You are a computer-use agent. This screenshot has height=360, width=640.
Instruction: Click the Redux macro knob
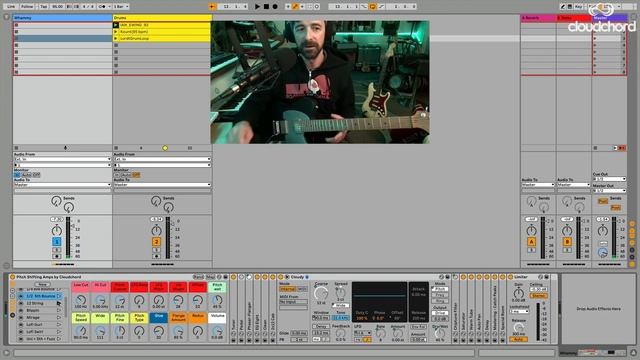click(198, 331)
